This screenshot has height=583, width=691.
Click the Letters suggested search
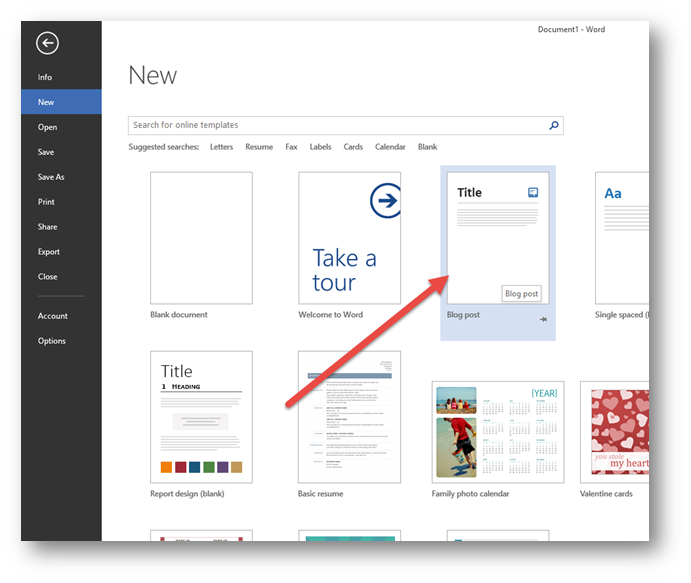221,147
